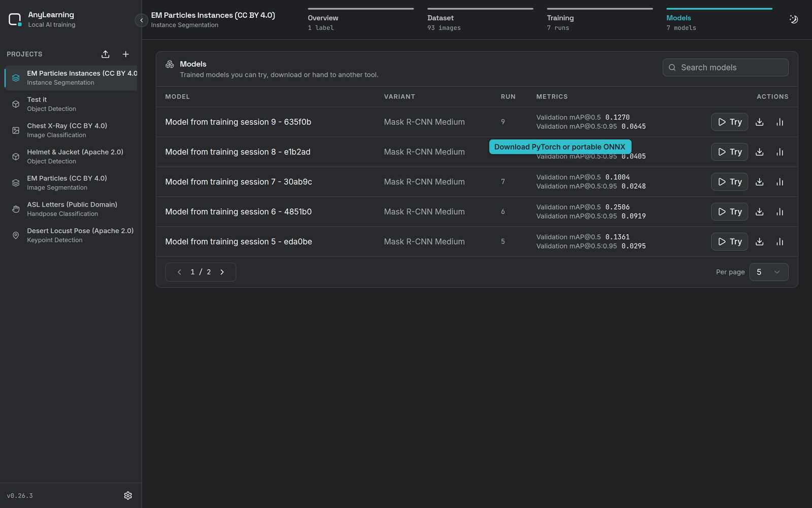Download model from training session 6

click(x=760, y=212)
